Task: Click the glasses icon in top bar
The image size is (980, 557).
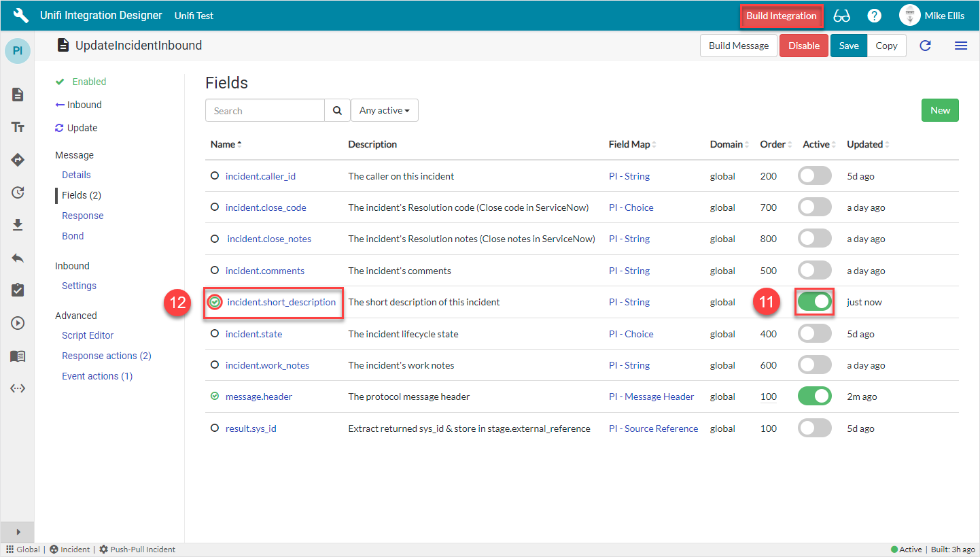Action: (x=841, y=16)
